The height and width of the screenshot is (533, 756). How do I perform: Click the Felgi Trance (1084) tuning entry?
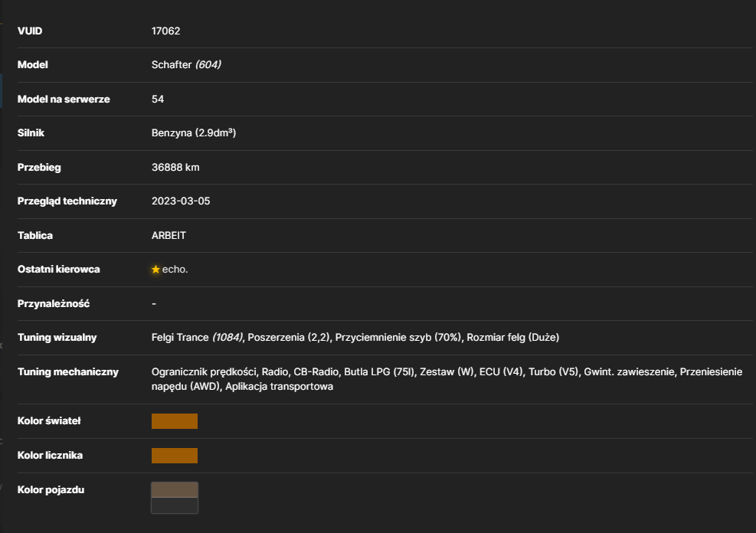pyautogui.click(x=197, y=338)
